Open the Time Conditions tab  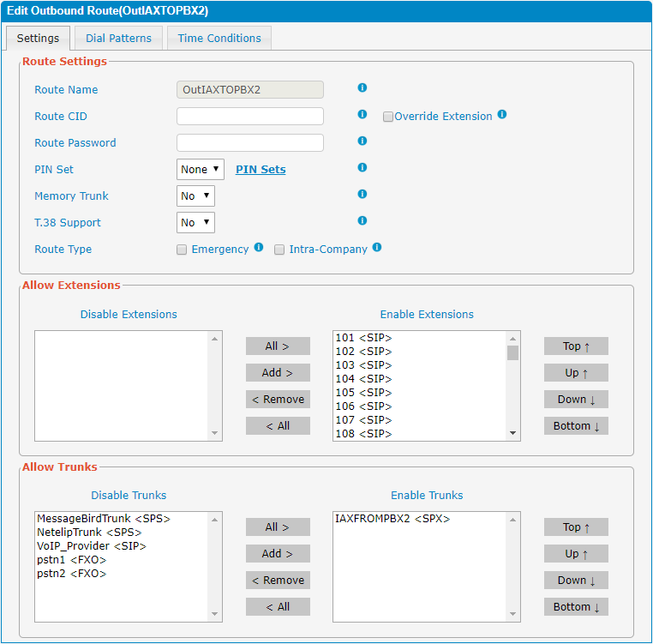[219, 38]
